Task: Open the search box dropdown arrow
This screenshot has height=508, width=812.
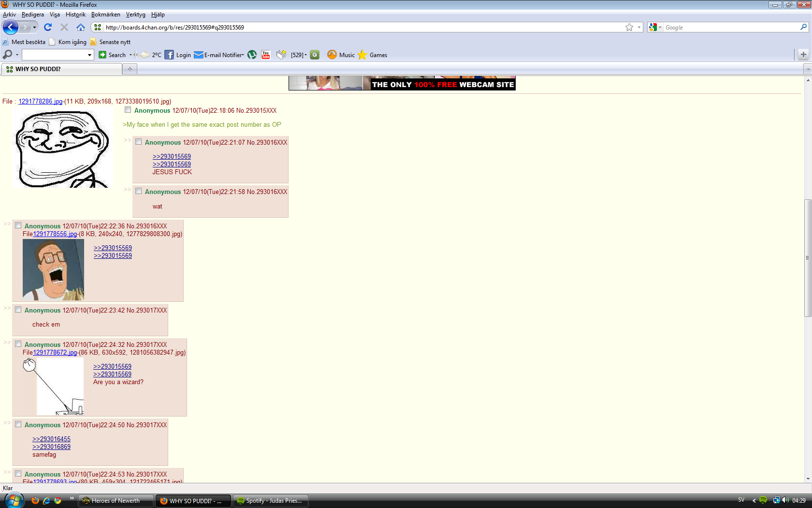Action: (x=89, y=55)
